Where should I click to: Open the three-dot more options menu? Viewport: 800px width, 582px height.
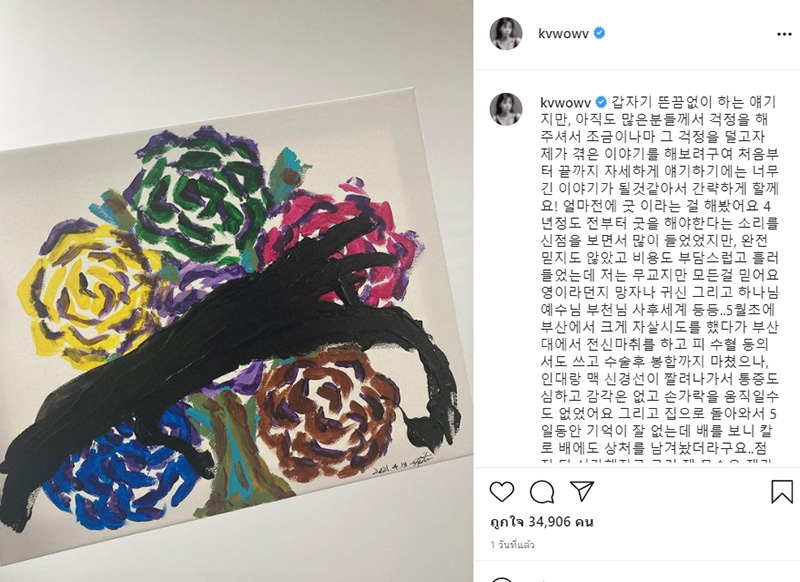tap(784, 34)
